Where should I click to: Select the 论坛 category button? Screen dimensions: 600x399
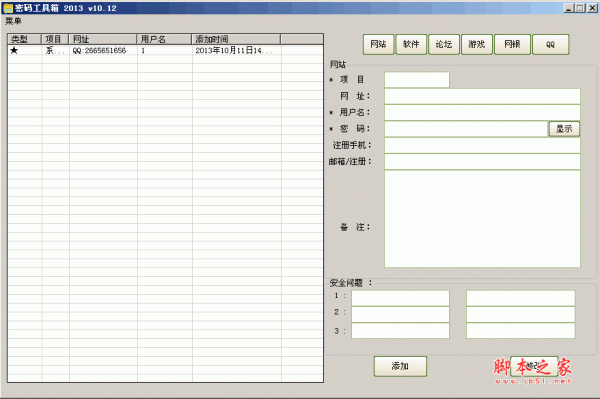coord(444,44)
